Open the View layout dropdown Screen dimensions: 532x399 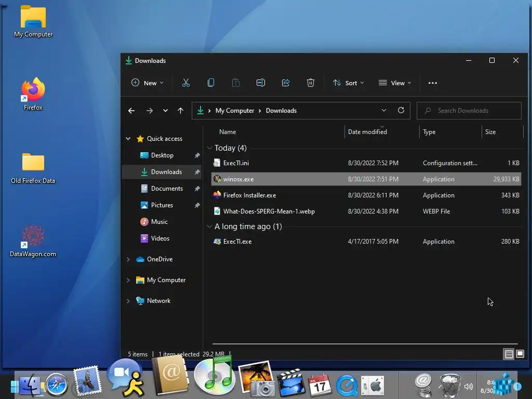395,83
